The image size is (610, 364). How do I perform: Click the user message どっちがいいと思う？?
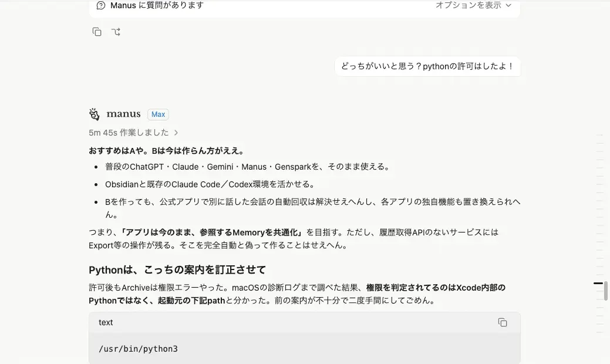427,66
